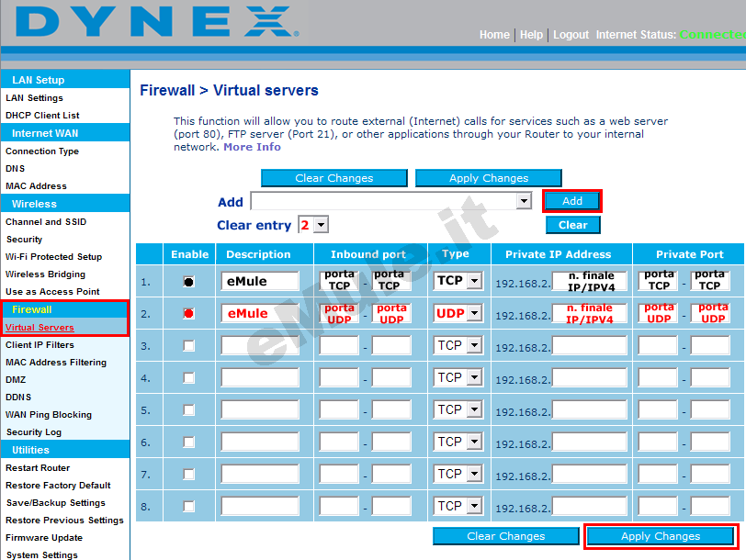Open Wireless Bridging page
This screenshot has height=560, width=746.
45,274
